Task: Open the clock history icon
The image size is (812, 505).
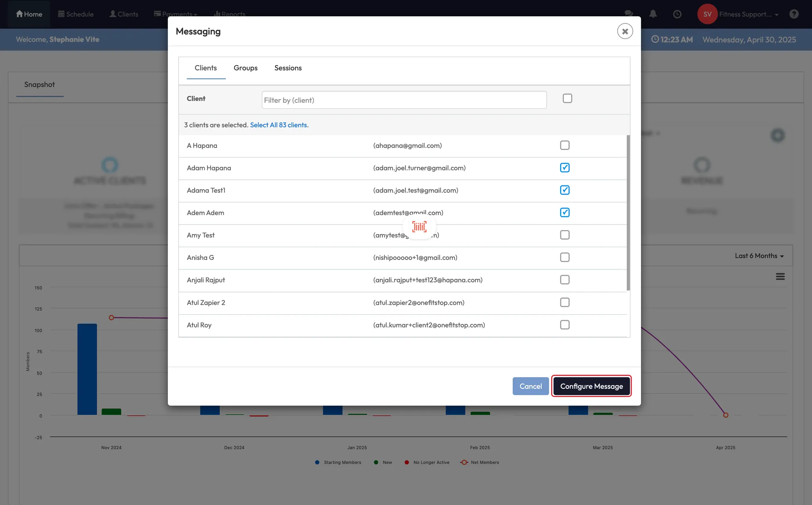Action: point(677,14)
